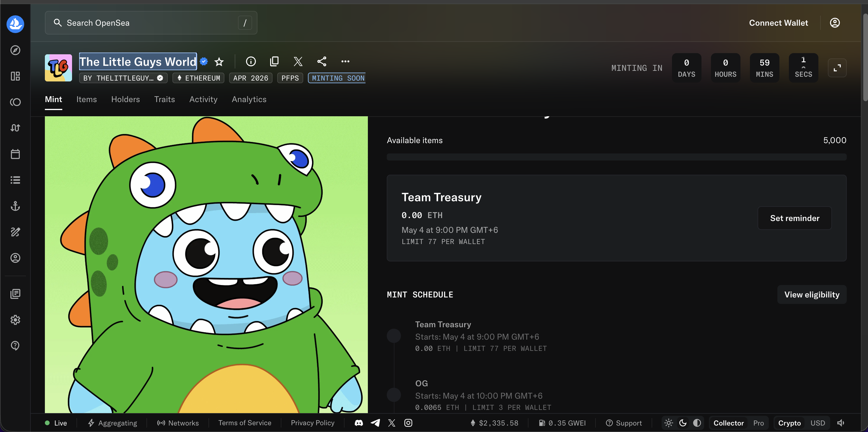
Task: Switch to dark theme with moon icon
Action: [683, 423]
